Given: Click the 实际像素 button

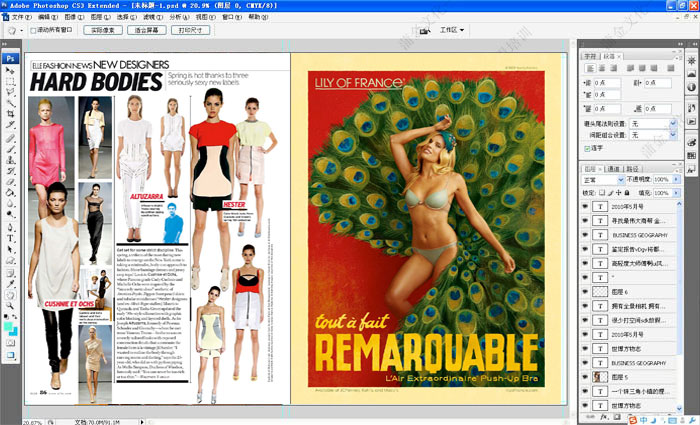Looking at the screenshot, I should (x=103, y=30).
